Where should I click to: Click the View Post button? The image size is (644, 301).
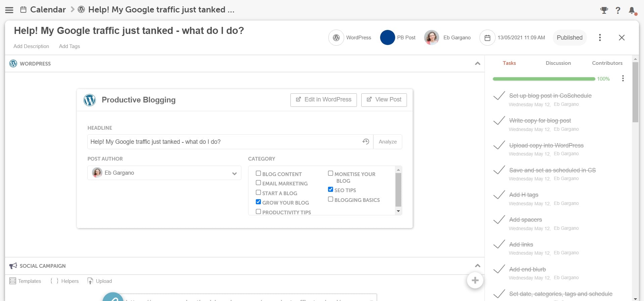[x=384, y=100]
